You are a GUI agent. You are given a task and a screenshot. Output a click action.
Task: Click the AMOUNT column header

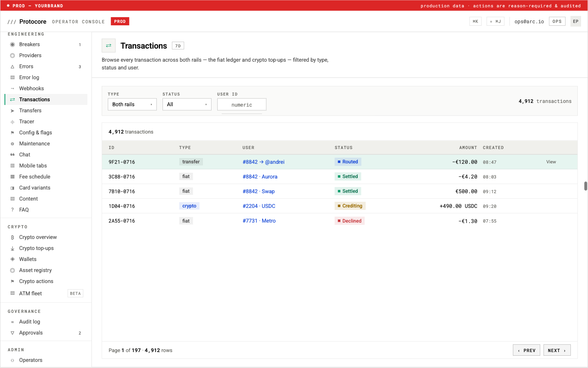[468, 148]
